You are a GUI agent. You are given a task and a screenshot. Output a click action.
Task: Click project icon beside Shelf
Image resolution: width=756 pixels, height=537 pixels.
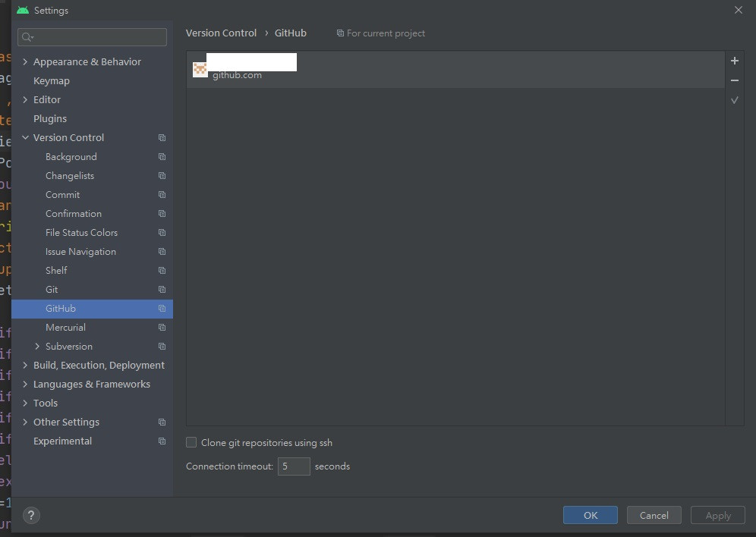162,270
